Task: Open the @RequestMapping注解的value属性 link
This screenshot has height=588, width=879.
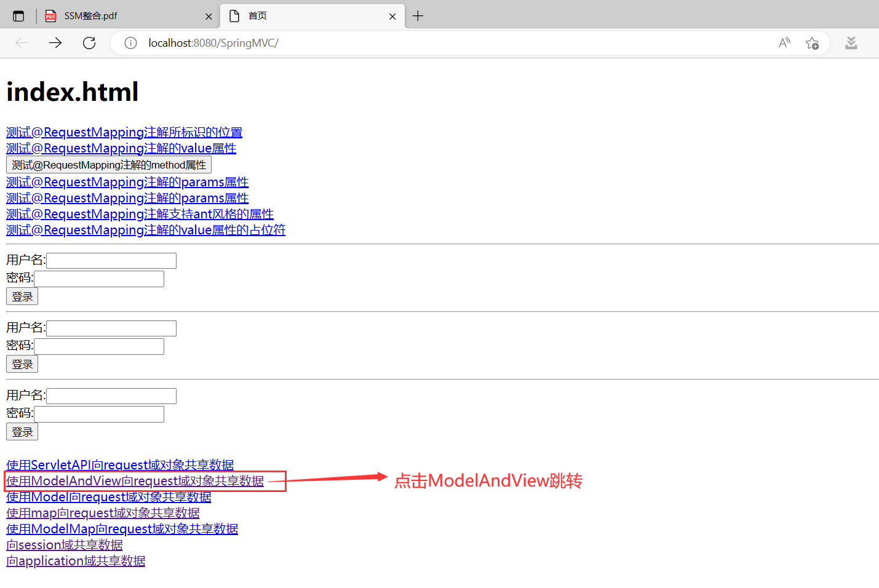Action: tap(121, 148)
